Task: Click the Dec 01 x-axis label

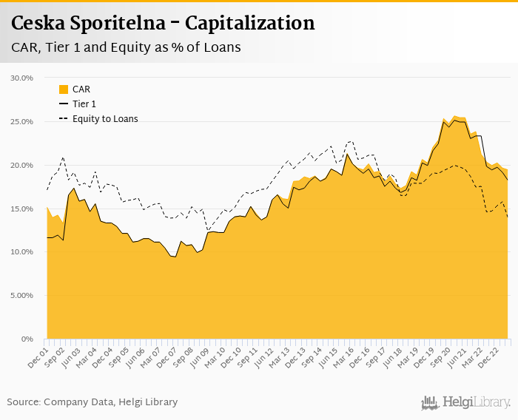Action: click(38, 358)
